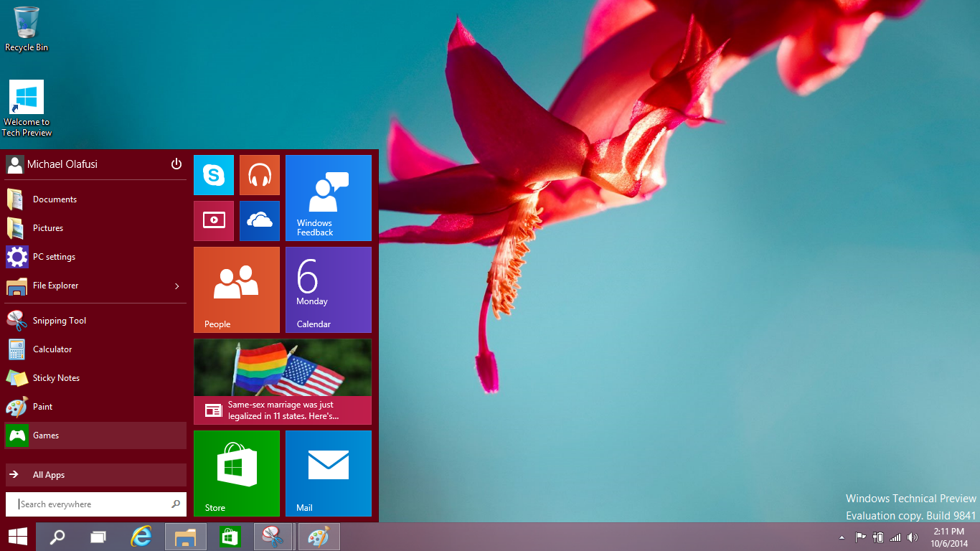Check network status in system tray
This screenshot has height=551, width=980.
(895, 536)
